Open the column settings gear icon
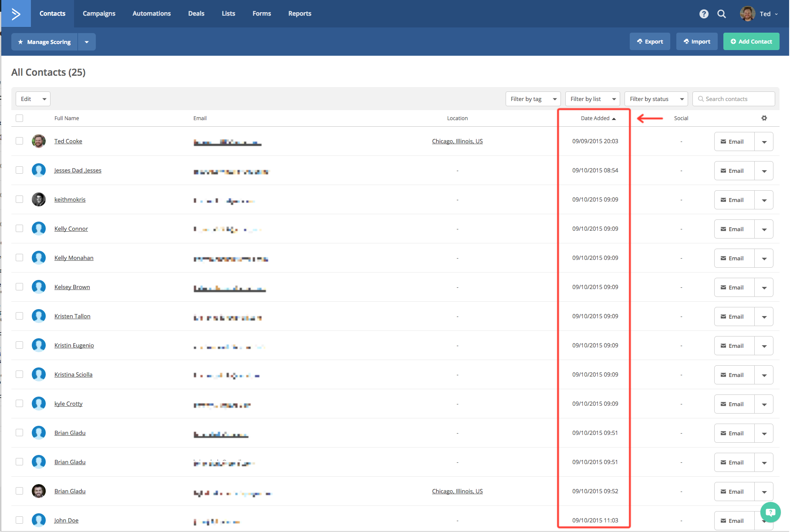 (x=764, y=118)
